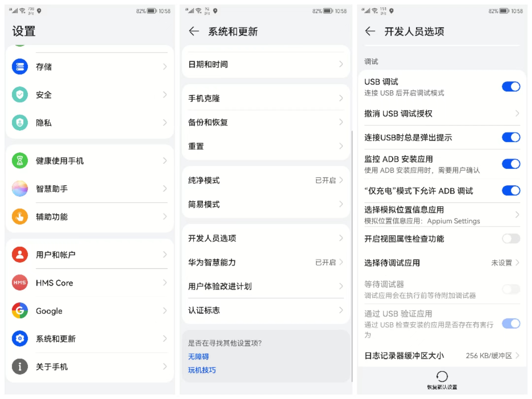Tap the 恢复默认设置 circular reset icon
This screenshot has height=399, width=532.
442,376
